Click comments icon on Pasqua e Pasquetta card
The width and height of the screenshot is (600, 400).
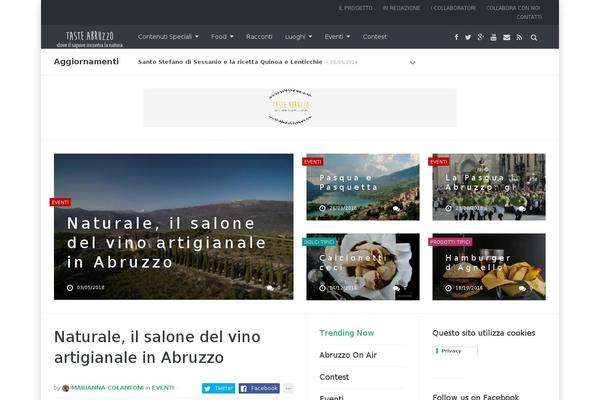[396, 209]
